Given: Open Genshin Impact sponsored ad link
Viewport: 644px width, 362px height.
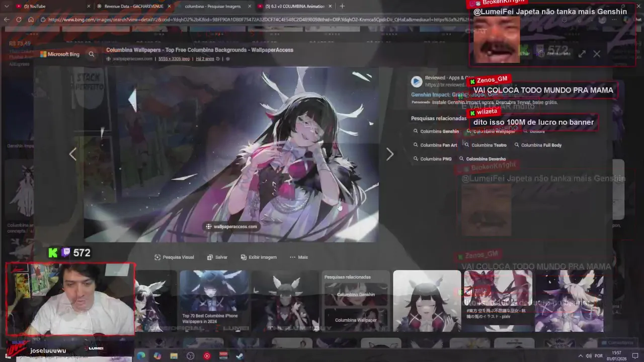Looking at the screenshot, I should (438, 95).
